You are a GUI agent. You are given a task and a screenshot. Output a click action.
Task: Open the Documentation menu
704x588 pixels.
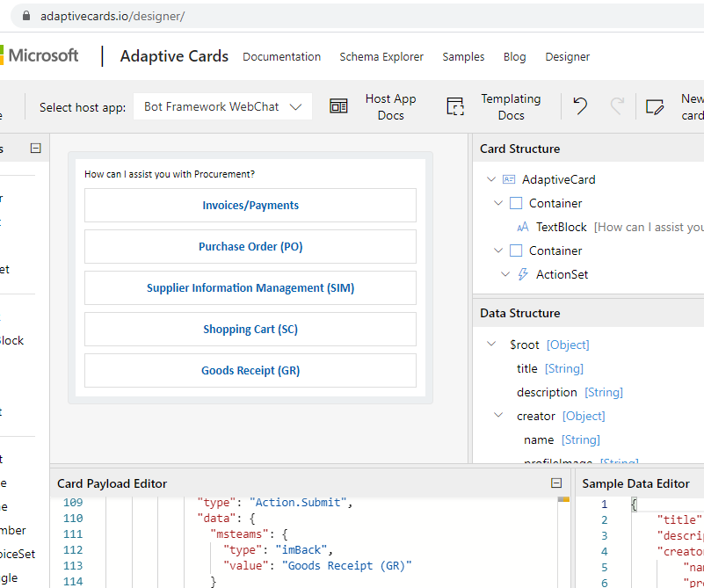click(x=281, y=56)
